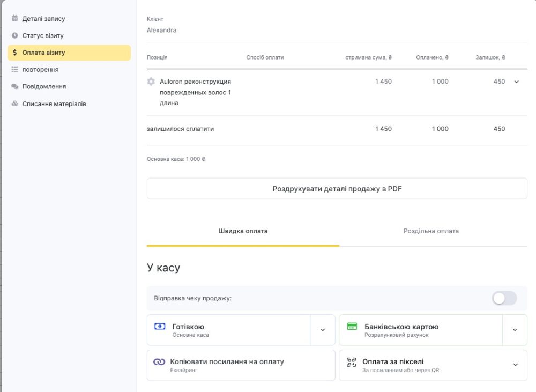Enable the Відправка чеку продажу toggle

point(504,298)
